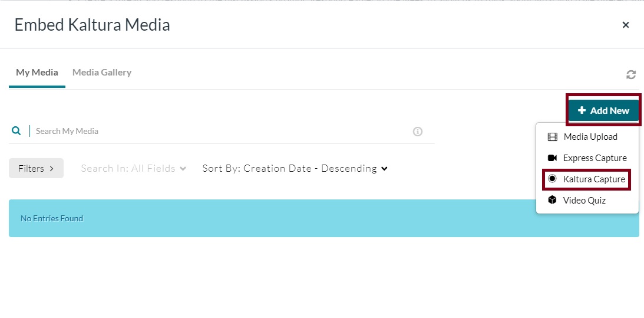644x318 pixels.
Task: Switch to the Media Gallery tab
Action: 102,73
